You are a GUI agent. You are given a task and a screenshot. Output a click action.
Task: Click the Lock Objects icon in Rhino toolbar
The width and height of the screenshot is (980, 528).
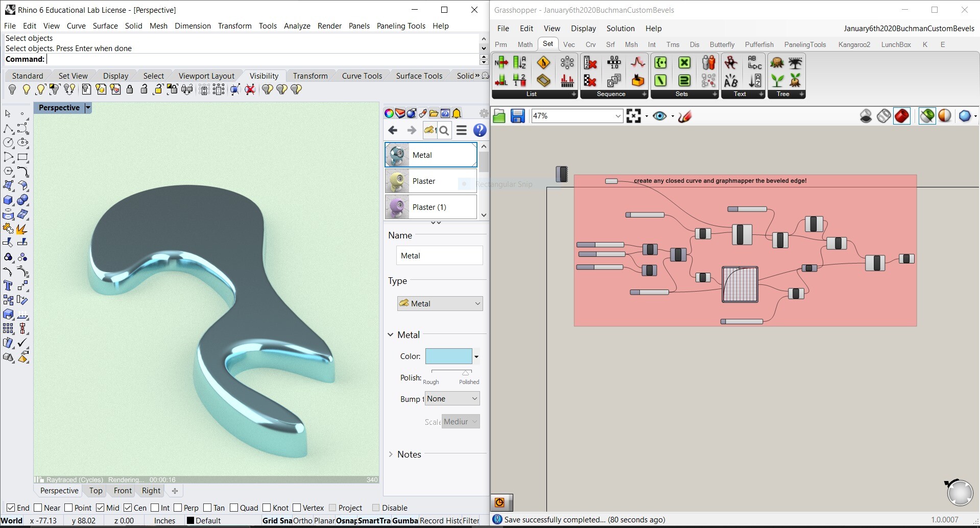tap(130, 89)
